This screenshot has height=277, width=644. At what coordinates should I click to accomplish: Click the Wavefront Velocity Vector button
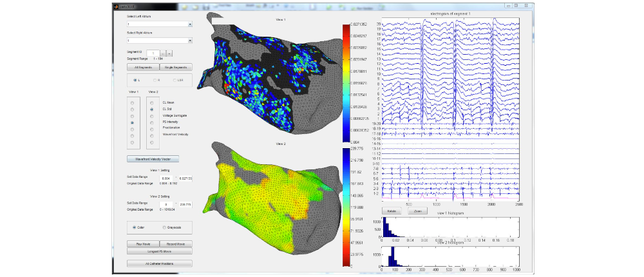[152, 158]
